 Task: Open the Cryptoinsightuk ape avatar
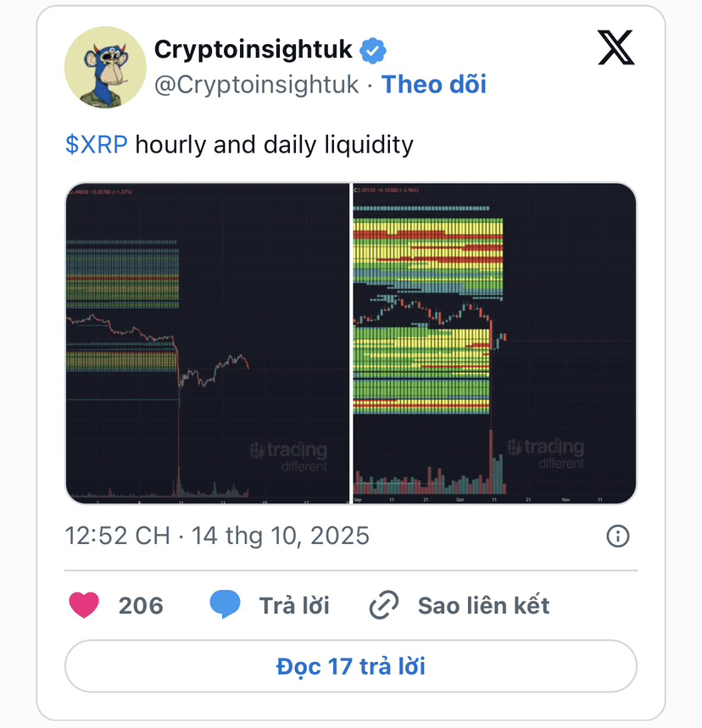[x=105, y=67]
